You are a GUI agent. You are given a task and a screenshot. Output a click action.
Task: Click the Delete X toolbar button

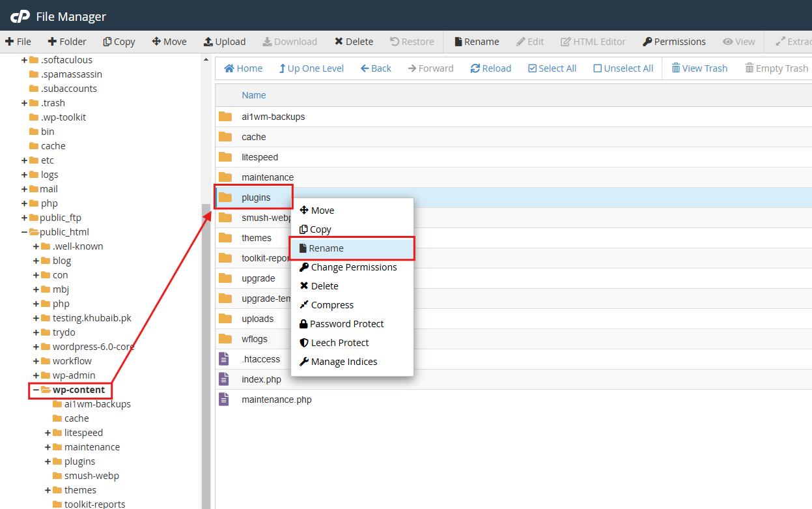point(339,42)
